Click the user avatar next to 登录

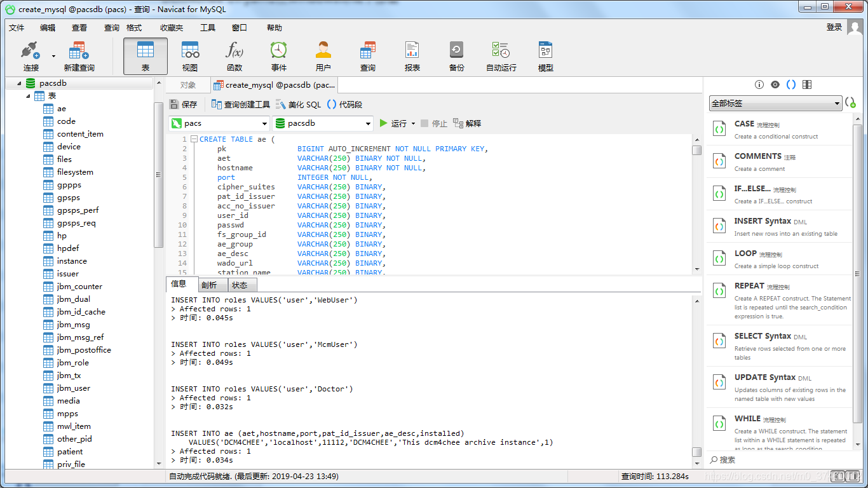(x=855, y=27)
